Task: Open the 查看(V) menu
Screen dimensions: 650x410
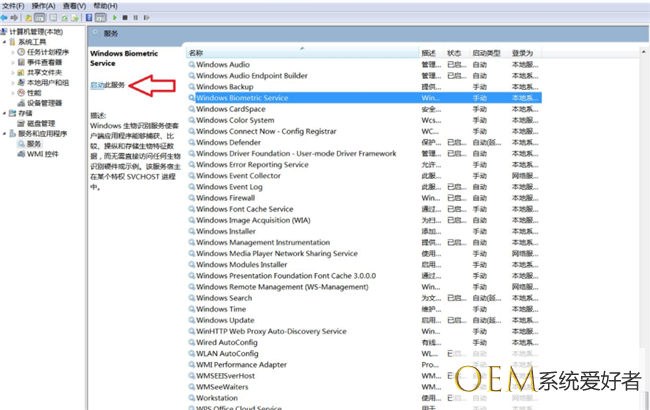Action: [74, 5]
